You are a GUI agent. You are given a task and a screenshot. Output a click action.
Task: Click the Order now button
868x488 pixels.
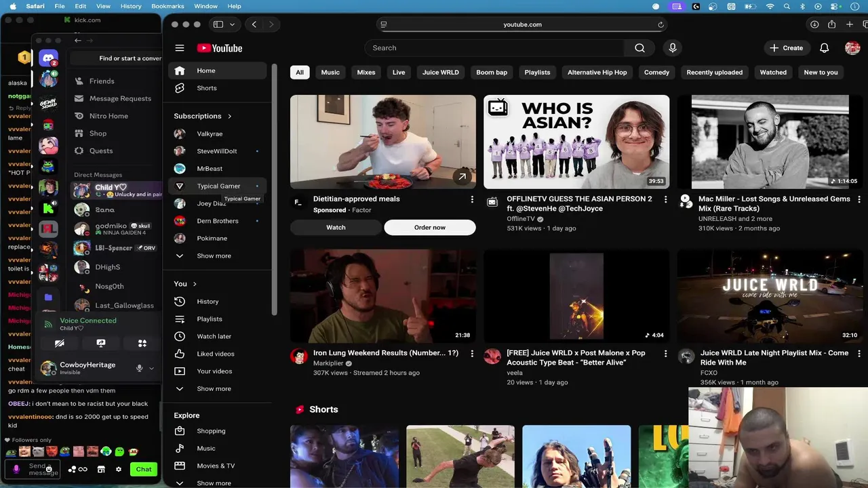coord(430,228)
